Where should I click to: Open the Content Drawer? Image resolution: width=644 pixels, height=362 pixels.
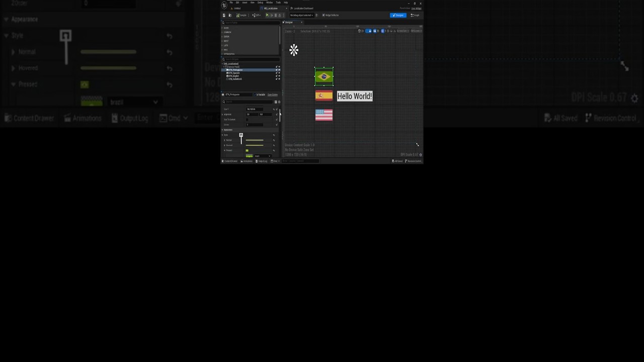[229, 161]
